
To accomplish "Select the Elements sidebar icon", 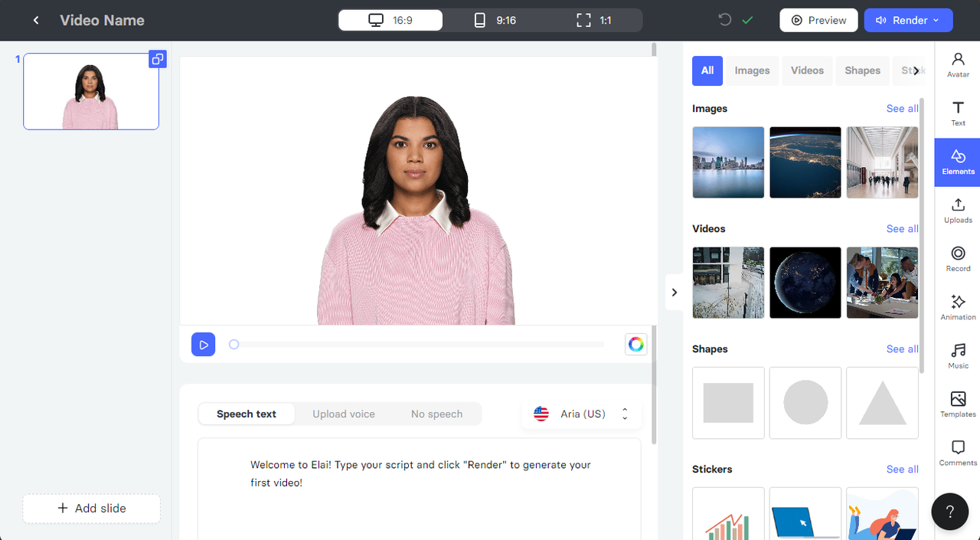I will pyautogui.click(x=958, y=162).
